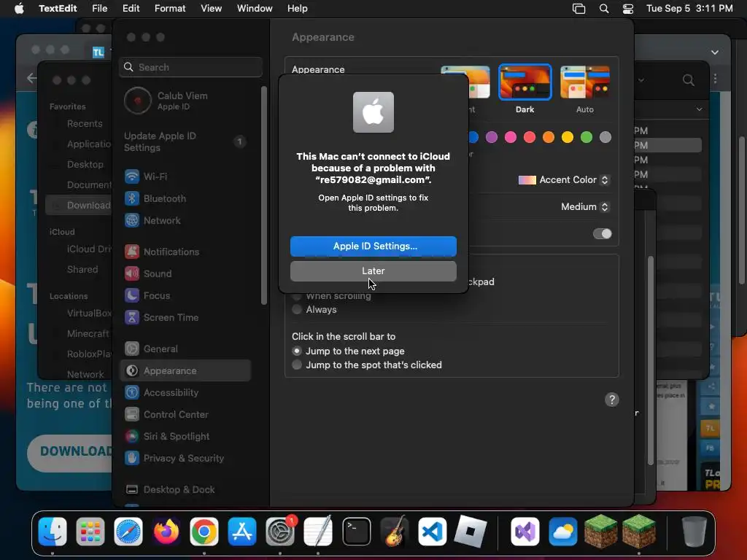Screen dimensions: 747x560
Task: Launch Google Chrome from the Dock
Action: pos(204,532)
